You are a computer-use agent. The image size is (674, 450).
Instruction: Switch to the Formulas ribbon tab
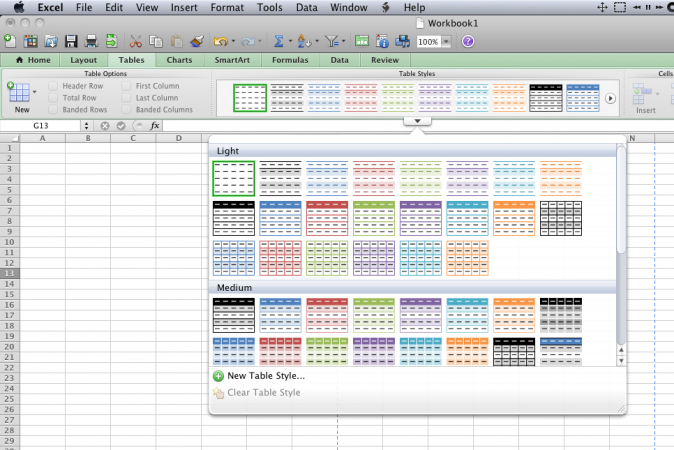click(290, 60)
